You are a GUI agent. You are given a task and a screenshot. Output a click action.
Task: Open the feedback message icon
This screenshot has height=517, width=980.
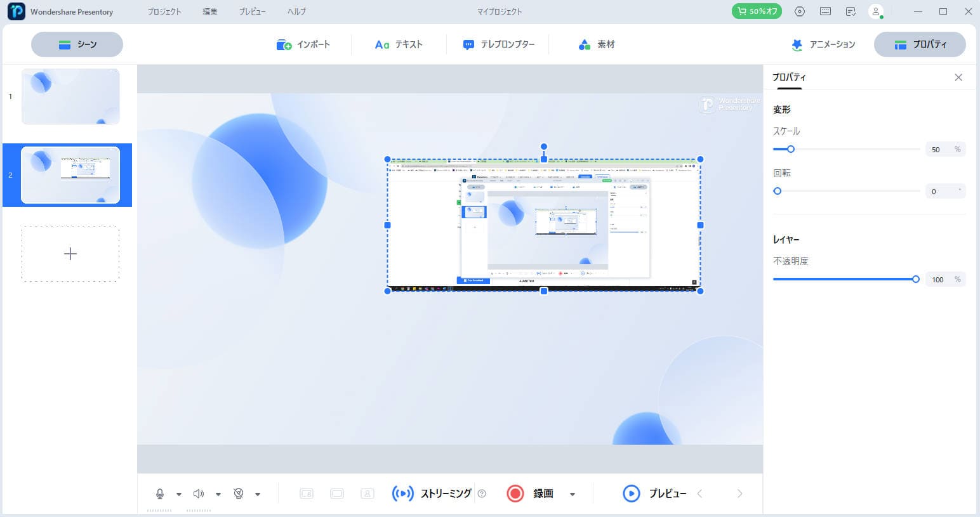[851, 11]
